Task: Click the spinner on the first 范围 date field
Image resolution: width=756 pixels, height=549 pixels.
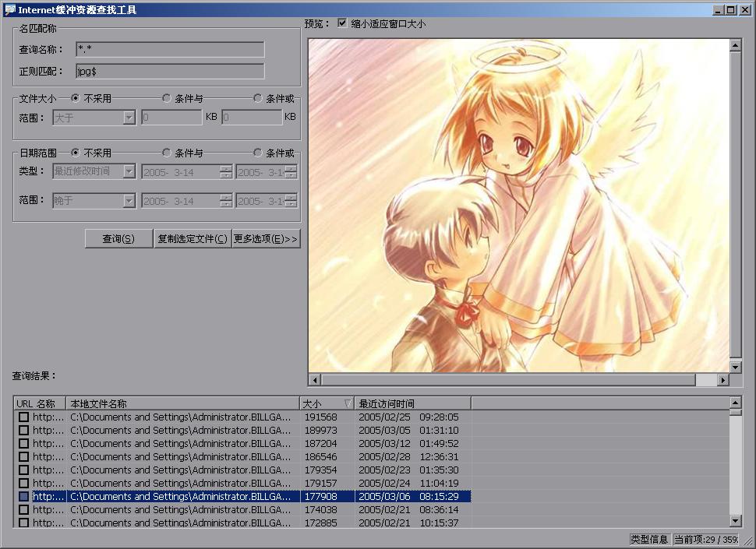Action: point(226,201)
